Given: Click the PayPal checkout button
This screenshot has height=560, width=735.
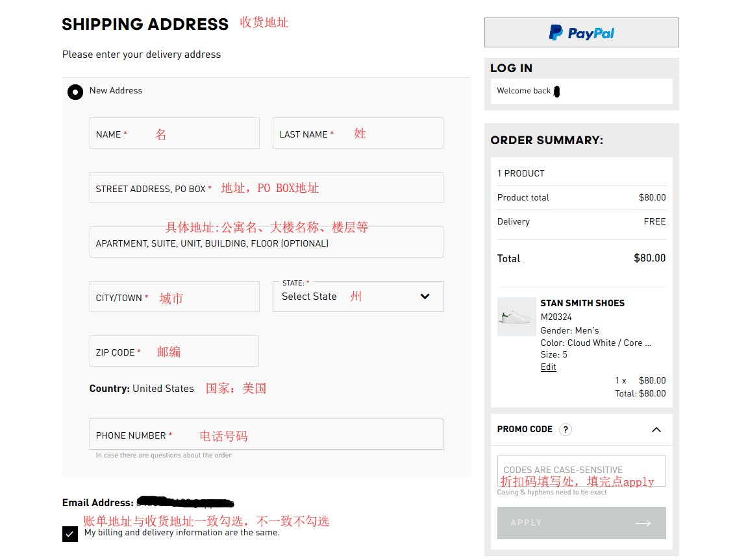Looking at the screenshot, I should 581,32.
